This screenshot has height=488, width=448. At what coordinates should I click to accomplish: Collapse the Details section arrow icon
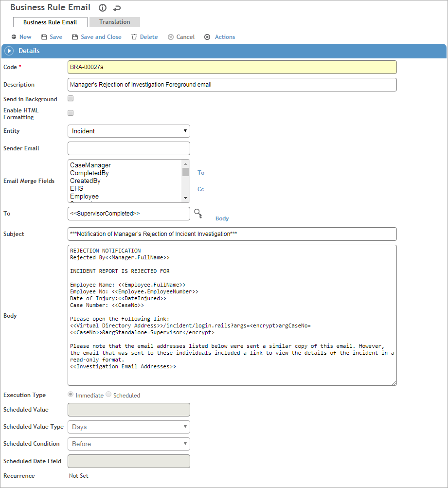tap(9, 51)
